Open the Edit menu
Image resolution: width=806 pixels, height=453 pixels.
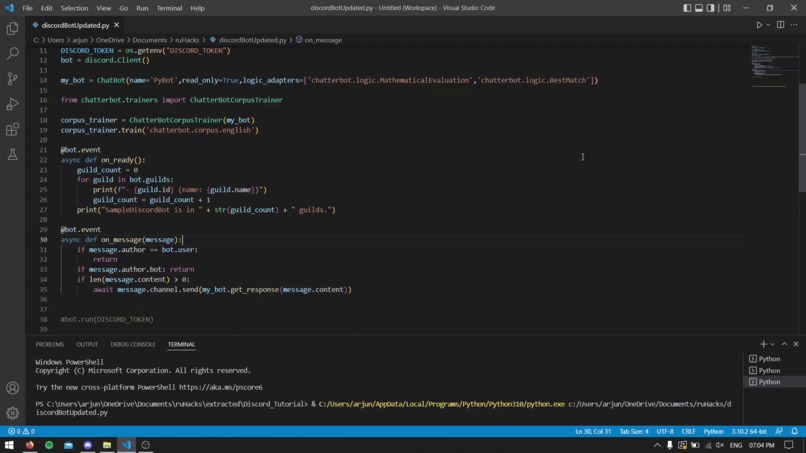46,8
